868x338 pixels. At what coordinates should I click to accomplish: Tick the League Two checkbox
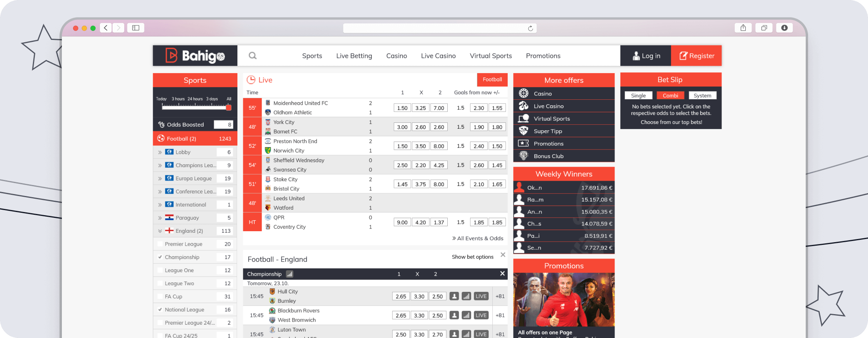[x=160, y=283]
